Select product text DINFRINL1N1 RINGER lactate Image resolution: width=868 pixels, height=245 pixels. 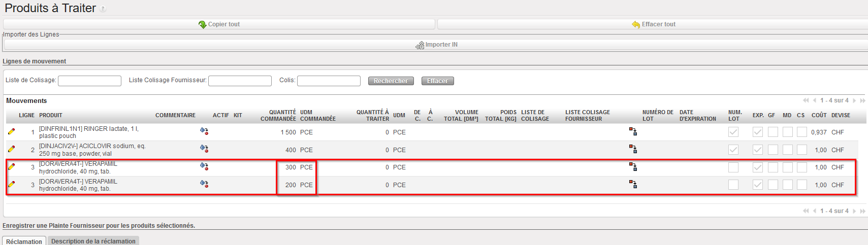pos(89,132)
